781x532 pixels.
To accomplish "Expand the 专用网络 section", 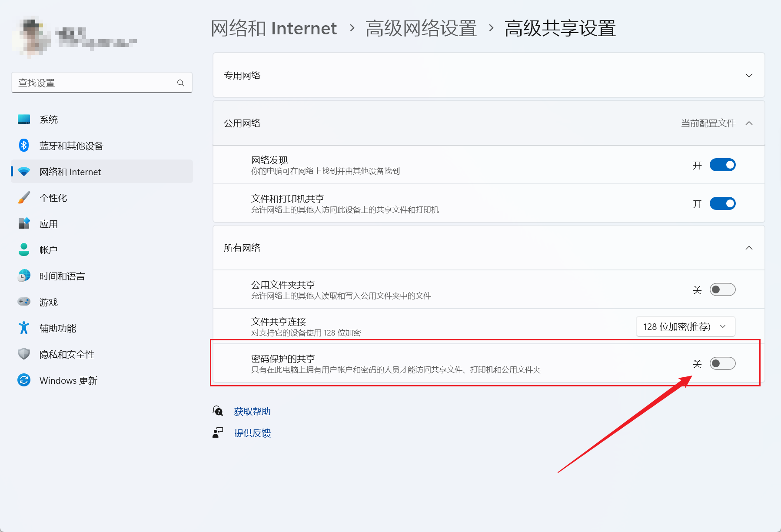I will pos(749,76).
